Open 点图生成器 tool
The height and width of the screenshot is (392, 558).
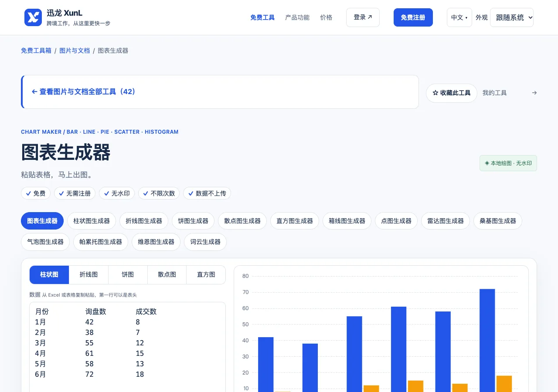tap(396, 221)
